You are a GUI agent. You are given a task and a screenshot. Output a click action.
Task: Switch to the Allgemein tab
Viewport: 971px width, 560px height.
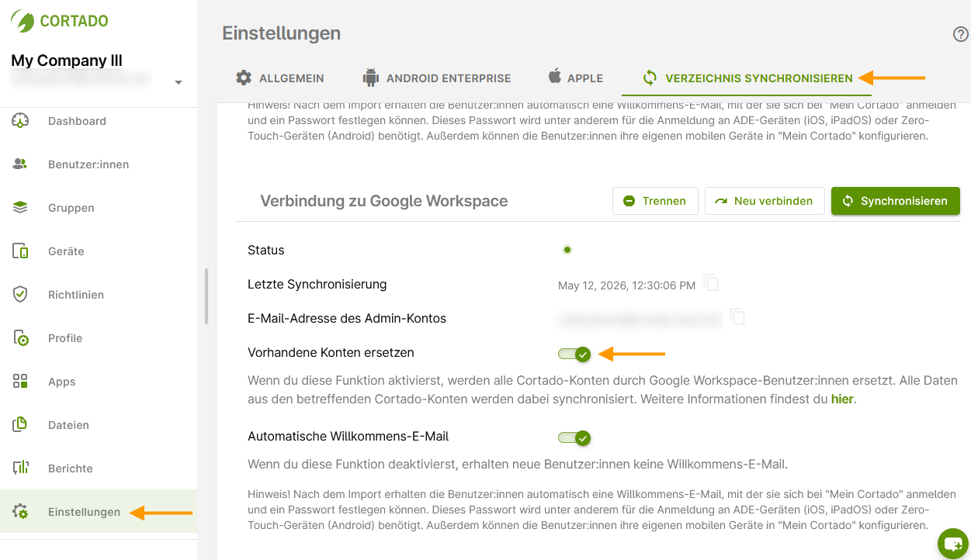coord(280,78)
